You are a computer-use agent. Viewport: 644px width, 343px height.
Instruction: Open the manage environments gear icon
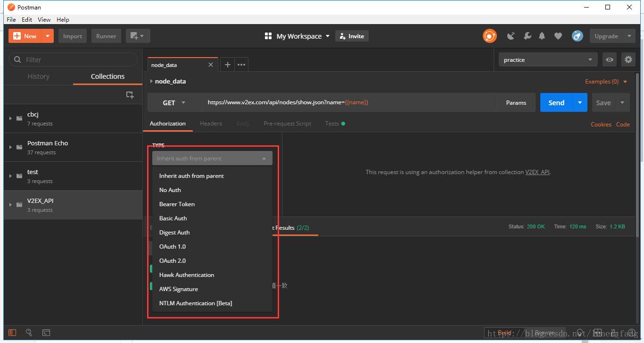[x=628, y=59]
